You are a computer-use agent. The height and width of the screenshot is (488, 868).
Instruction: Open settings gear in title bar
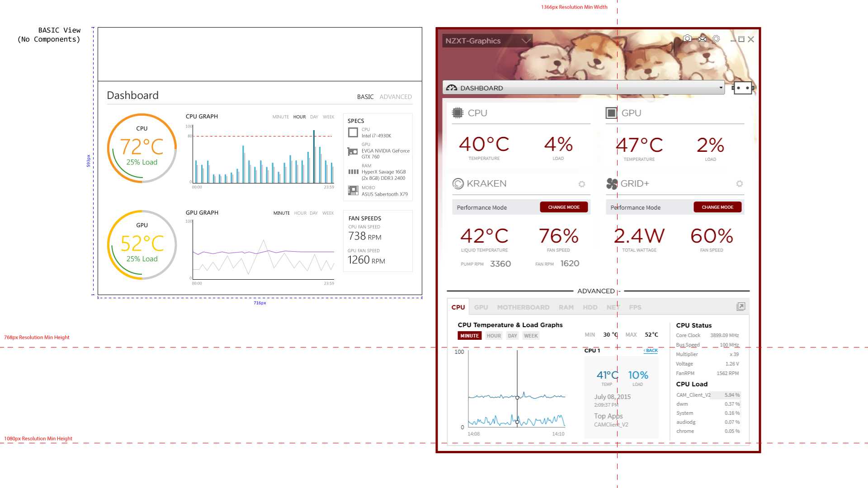[x=716, y=39]
